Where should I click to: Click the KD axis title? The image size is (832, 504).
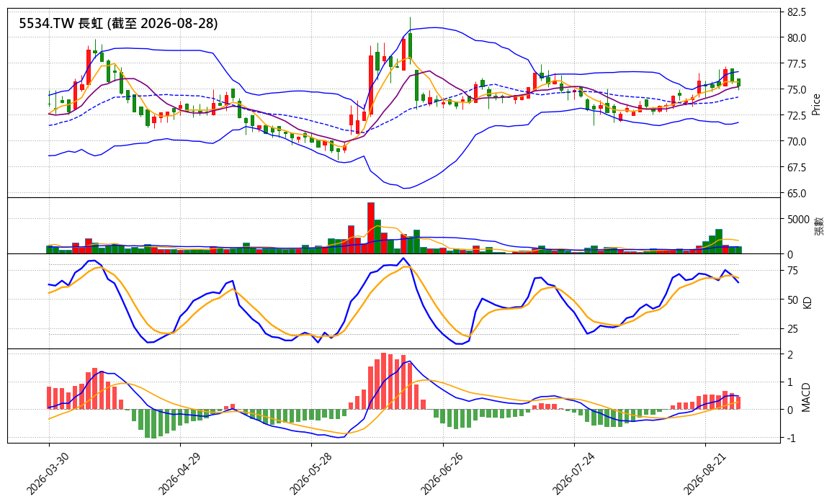[808, 303]
